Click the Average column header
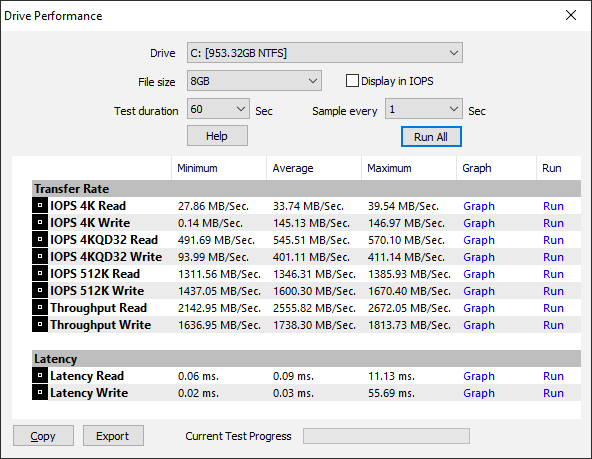 point(314,168)
